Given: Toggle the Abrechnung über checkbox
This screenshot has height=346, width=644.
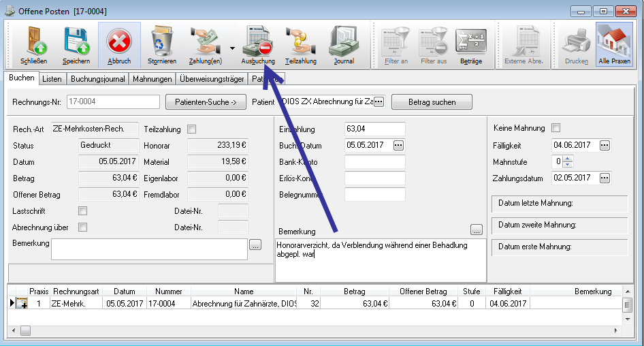Looking at the screenshot, I should 82,227.
